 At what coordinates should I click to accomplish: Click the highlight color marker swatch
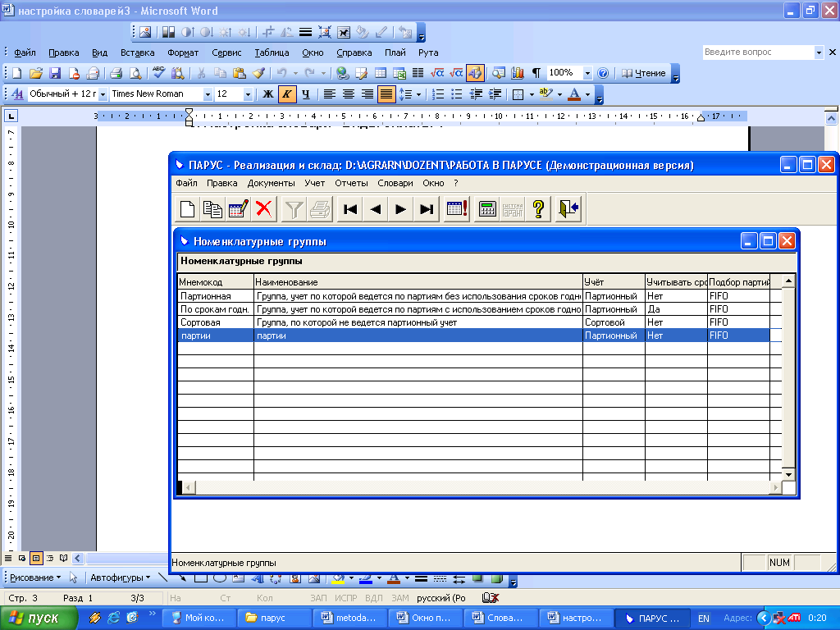[546, 94]
